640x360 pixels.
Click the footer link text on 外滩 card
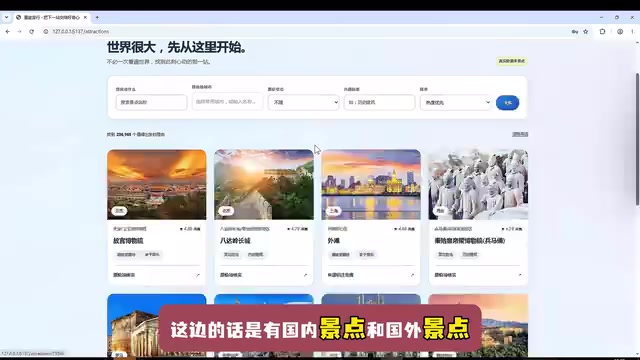point(340,275)
